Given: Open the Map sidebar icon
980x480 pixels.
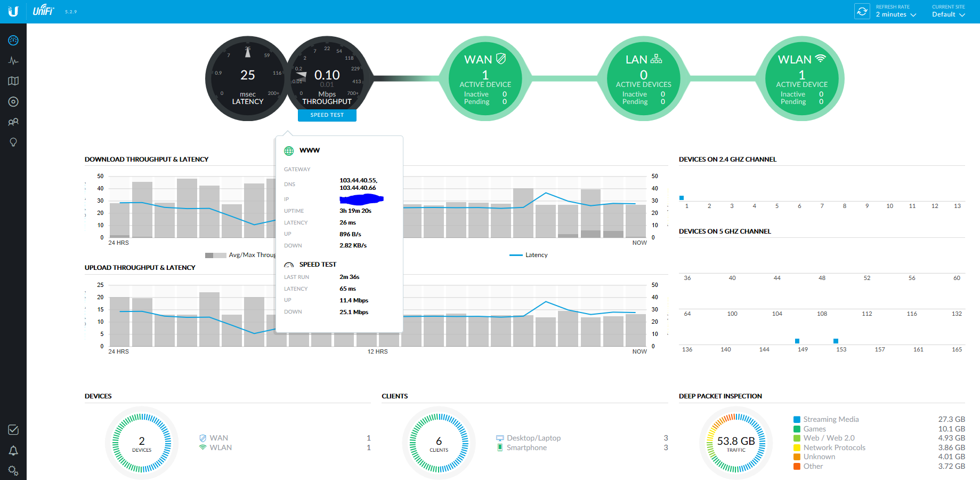Looking at the screenshot, I should [13, 81].
